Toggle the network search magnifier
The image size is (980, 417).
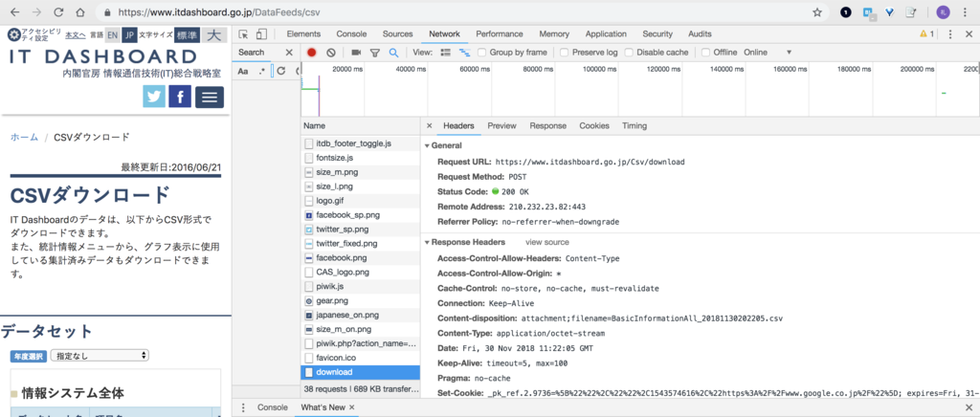coord(393,53)
